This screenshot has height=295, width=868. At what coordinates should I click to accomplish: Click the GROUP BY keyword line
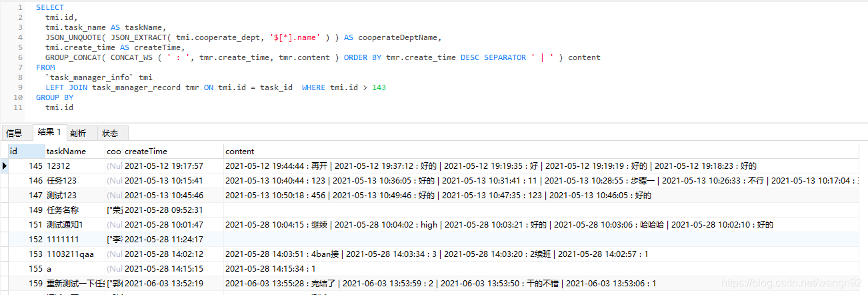(55, 97)
